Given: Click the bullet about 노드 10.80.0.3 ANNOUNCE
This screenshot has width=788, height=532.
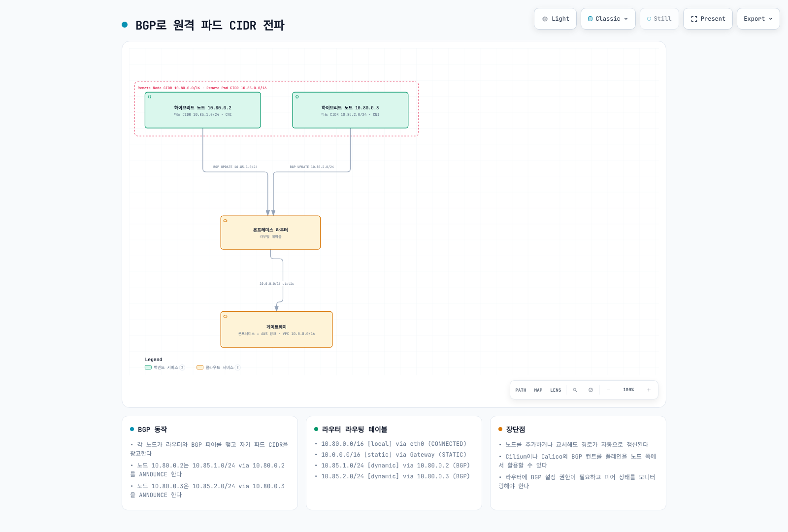Looking at the screenshot, I should tap(207, 491).
